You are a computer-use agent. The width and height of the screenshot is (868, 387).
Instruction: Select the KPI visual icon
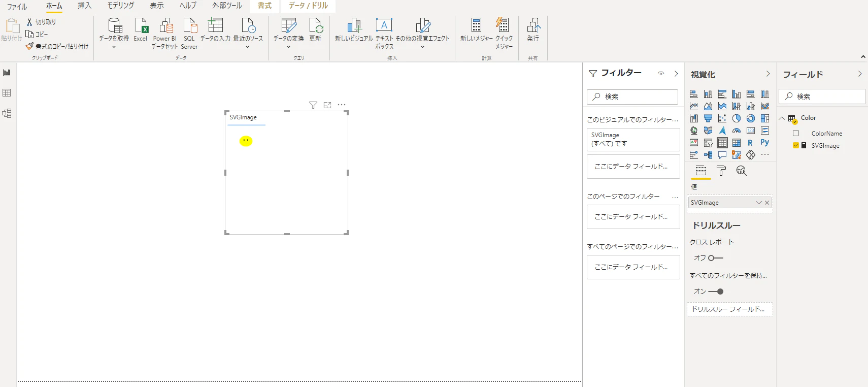tap(694, 143)
